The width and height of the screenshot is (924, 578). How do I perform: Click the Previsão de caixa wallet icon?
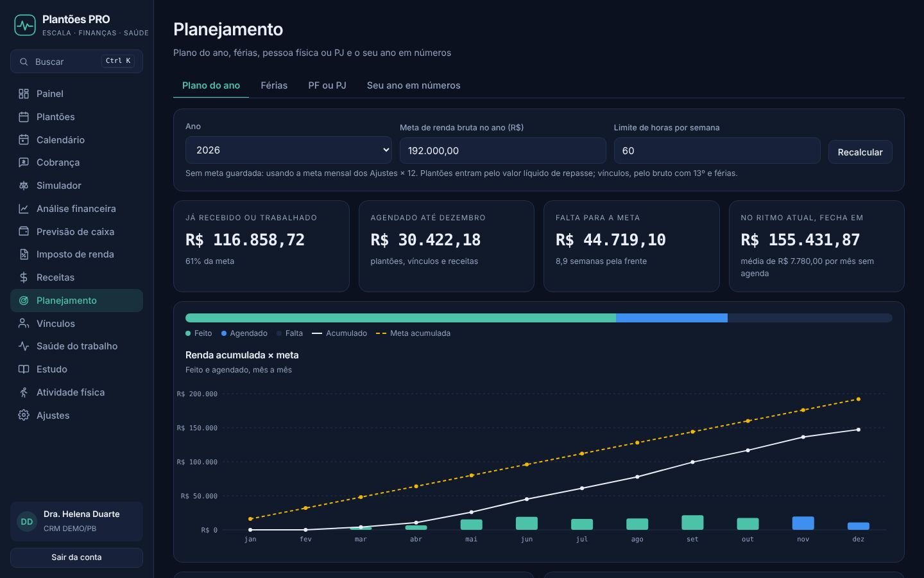tap(24, 231)
